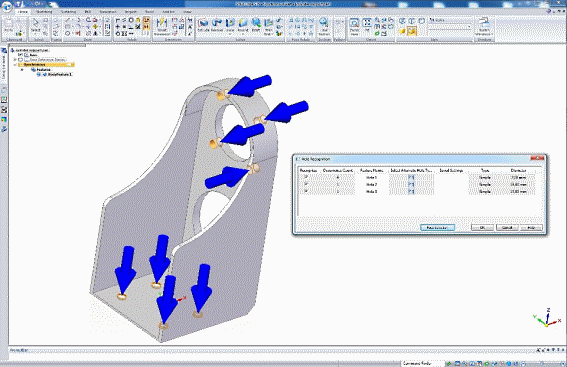Toggle Recognize checkbox for Hole 1 row

[306, 177]
